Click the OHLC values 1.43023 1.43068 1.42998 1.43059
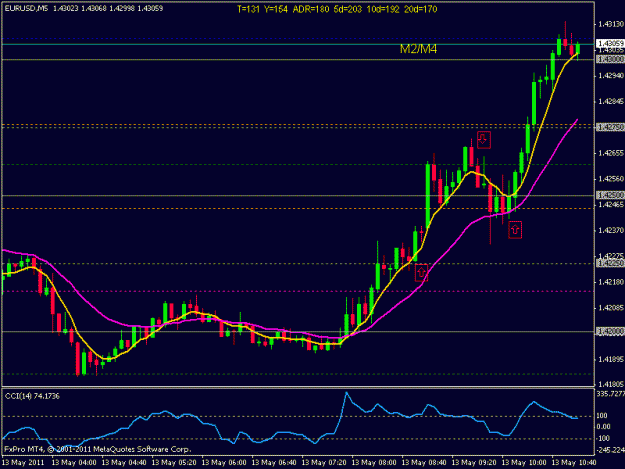This screenshot has height=469, width=625. (108, 8)
